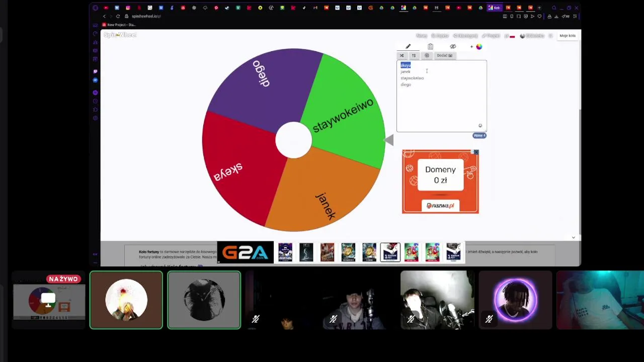Open a new browser tab
644x362 pixels.
tap(539, 8)
